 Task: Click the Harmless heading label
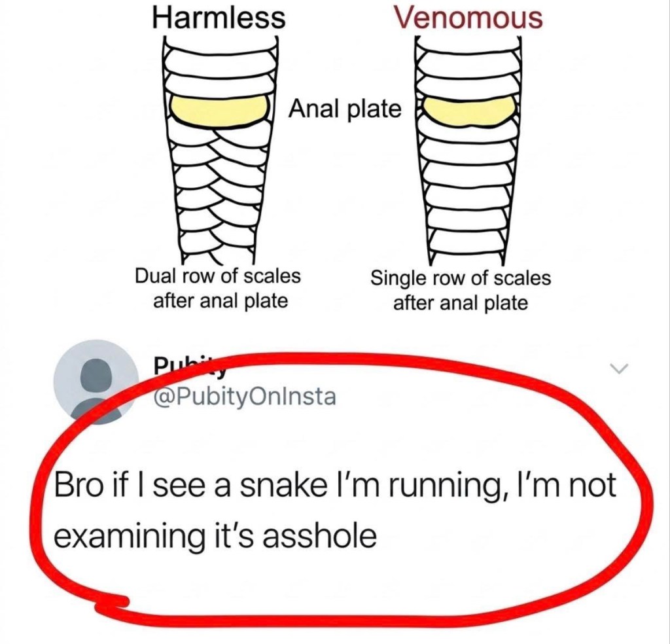click(219, 18)
